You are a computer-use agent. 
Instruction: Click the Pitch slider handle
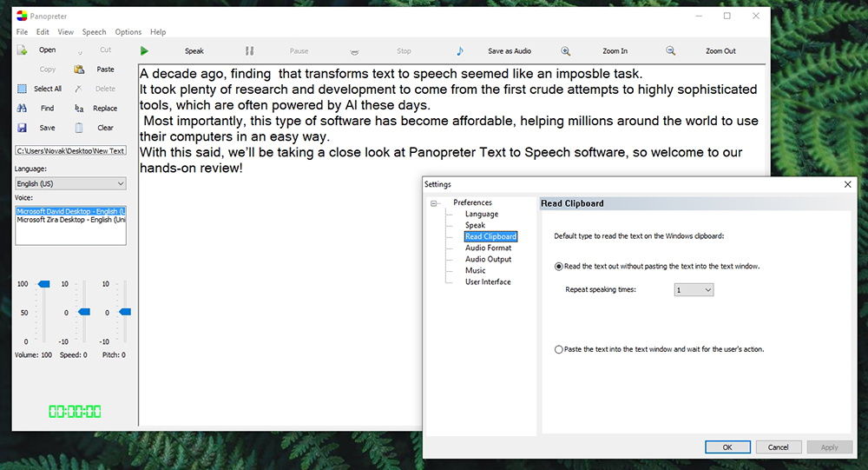(125, 312)
